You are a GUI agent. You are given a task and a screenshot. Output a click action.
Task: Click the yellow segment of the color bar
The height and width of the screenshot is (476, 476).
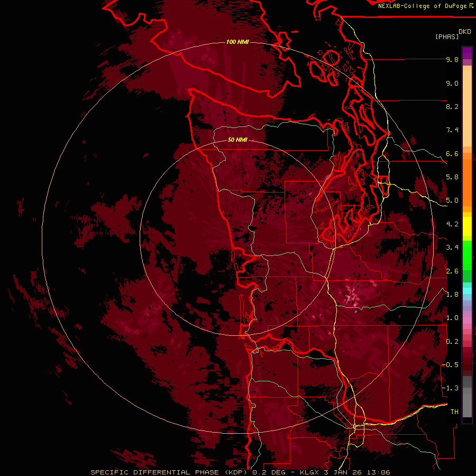tap(467, 226)
